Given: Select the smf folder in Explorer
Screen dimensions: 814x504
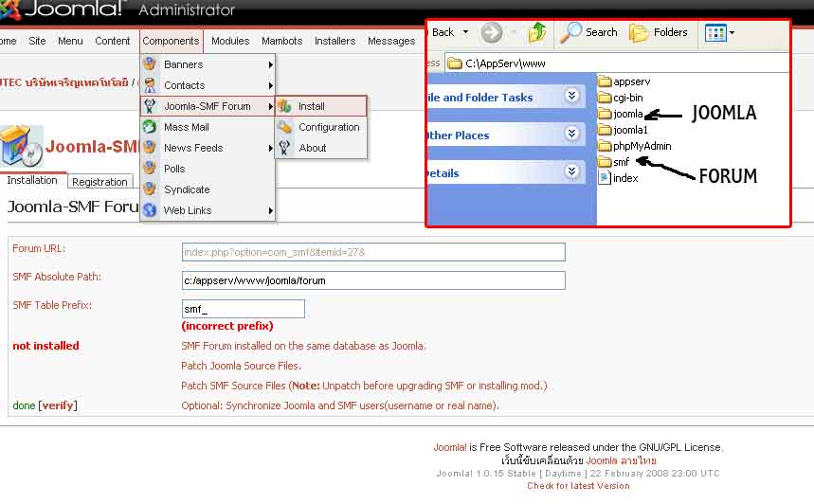Looking at the screenshot, I should click(614, 162).
